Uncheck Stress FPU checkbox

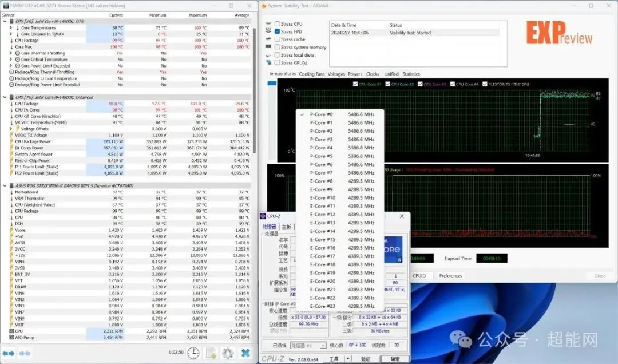277,31
